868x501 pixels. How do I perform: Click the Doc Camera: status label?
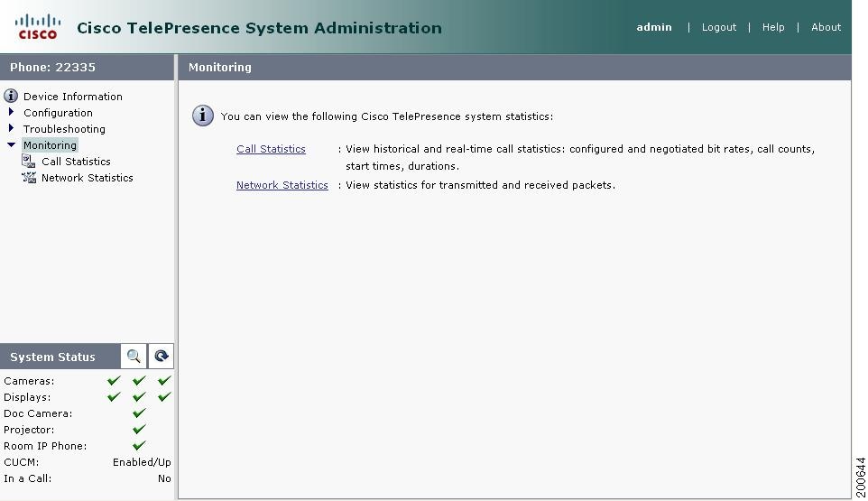pos(38,413)
